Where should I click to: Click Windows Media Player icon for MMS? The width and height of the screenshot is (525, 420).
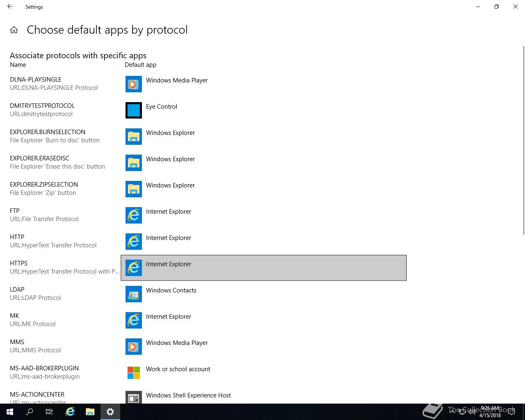click(134, 347)
